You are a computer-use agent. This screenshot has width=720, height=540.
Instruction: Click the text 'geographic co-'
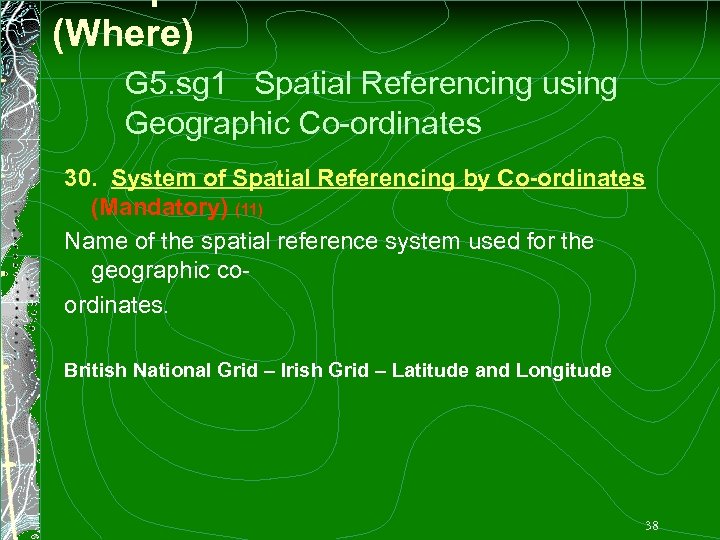pyautogui.click(x=170, y=271)
